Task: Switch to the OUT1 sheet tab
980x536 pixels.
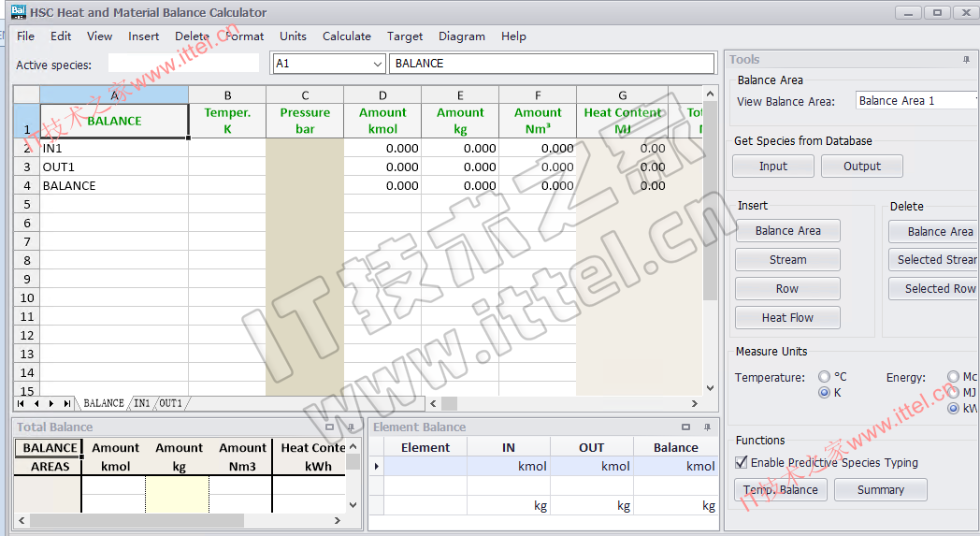Action: tap(170, 403)
